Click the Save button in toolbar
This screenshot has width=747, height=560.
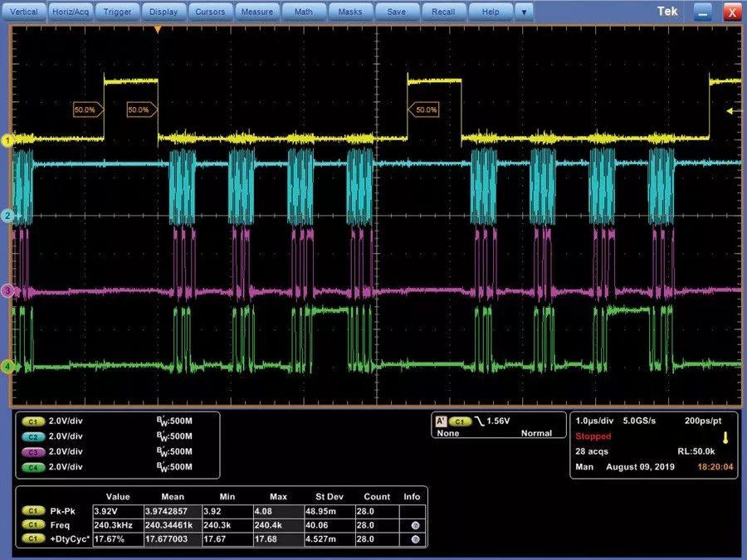tap(397, 12)
